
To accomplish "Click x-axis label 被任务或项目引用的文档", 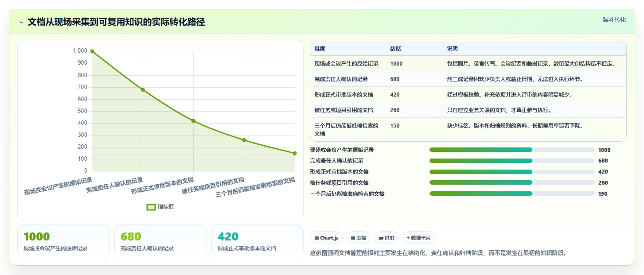I will click(213, 186).
